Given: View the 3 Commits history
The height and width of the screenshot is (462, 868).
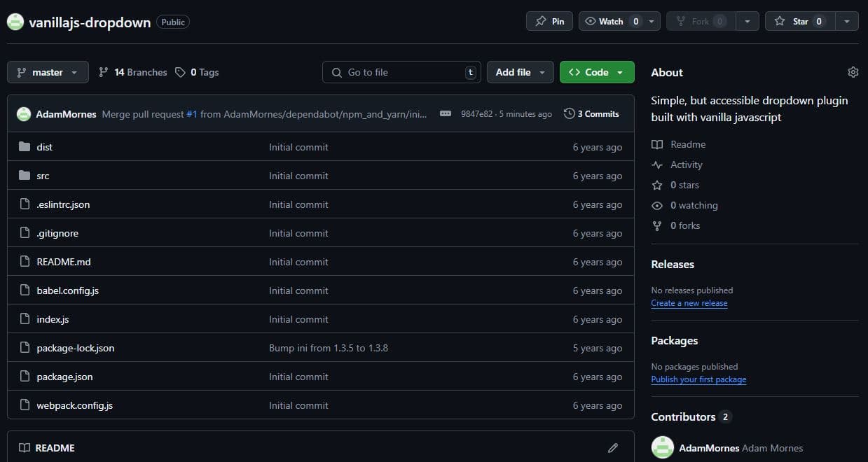Looking at the screenshot, I should tap(591, 113).
